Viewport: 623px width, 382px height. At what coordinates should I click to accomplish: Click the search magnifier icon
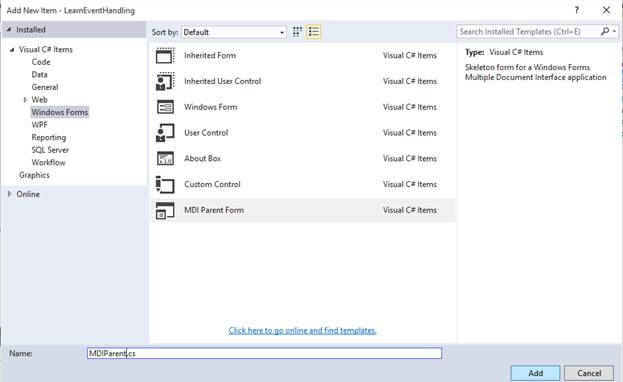(x=605, y=31)
